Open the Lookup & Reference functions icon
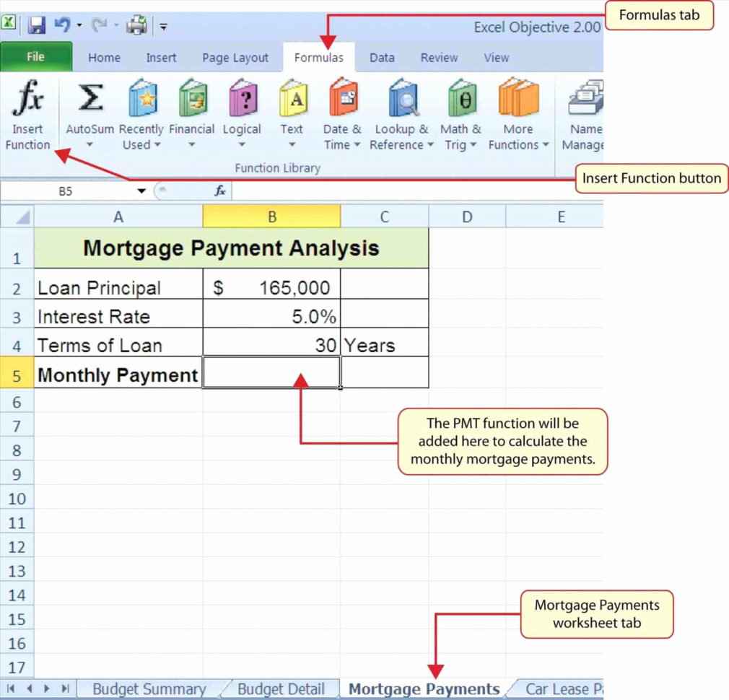 coord(403,97)
